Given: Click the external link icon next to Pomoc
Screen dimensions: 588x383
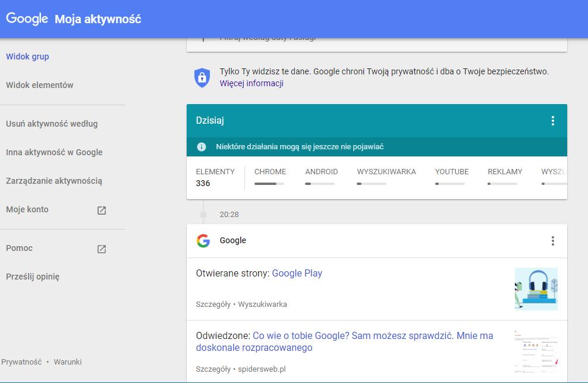Looking at the screenshot, I should [x=102, y=249].
